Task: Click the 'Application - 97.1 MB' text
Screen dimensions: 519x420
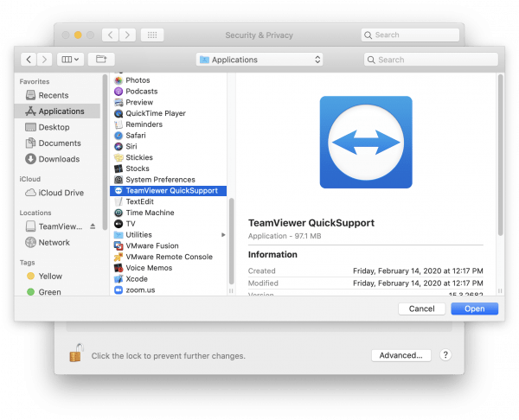Action: [285, 236]
